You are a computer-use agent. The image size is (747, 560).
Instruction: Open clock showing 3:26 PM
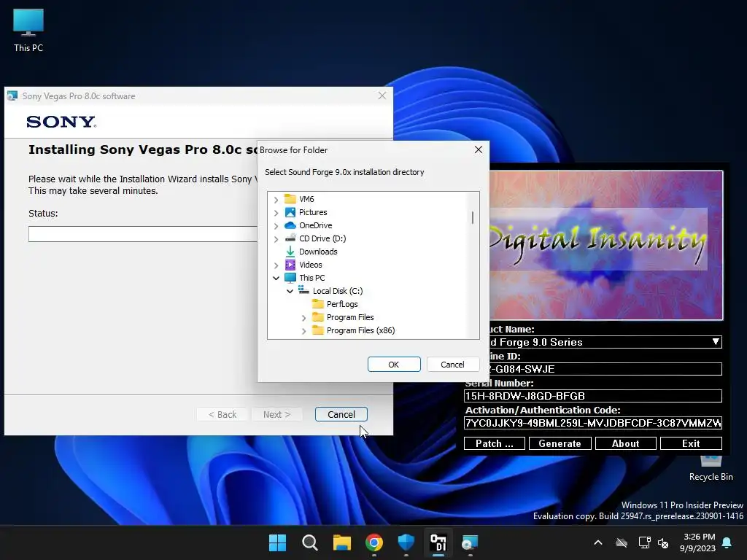click(x=697, y=542)
